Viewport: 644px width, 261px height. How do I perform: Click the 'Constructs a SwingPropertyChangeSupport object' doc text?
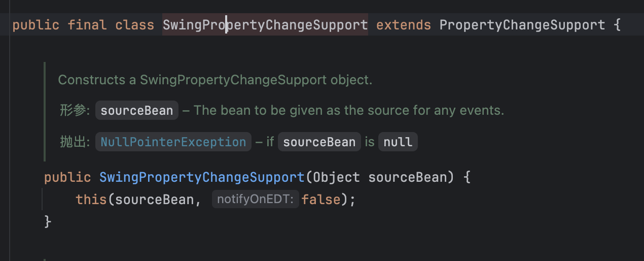(215, 80)
